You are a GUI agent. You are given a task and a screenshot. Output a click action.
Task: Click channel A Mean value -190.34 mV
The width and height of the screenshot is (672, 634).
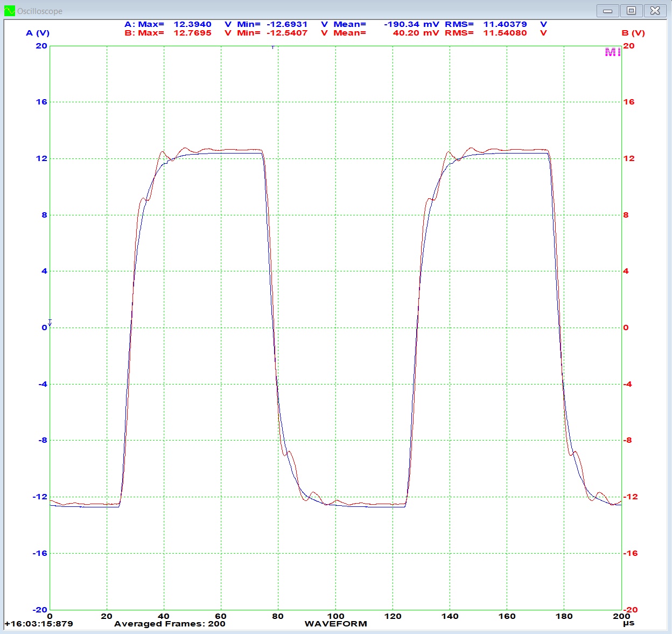(x=411, y=24)
